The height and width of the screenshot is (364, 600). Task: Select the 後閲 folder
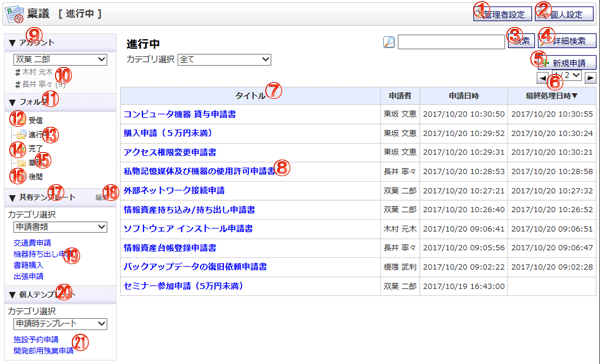[x=36, y=177]
